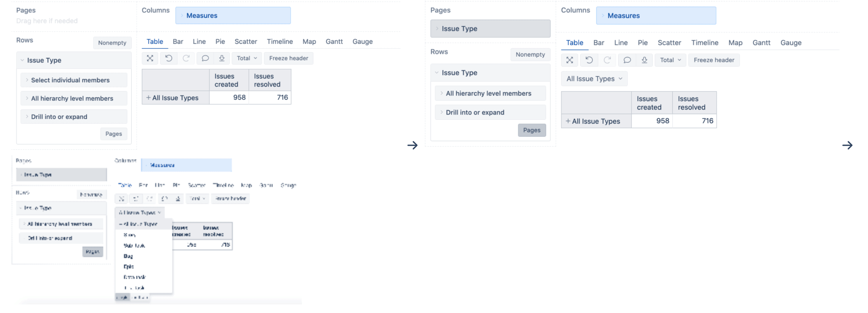Expand Drill into or expand in report with empty Pages
Viewport: 868px width, 313px height.
pos(74,117)
